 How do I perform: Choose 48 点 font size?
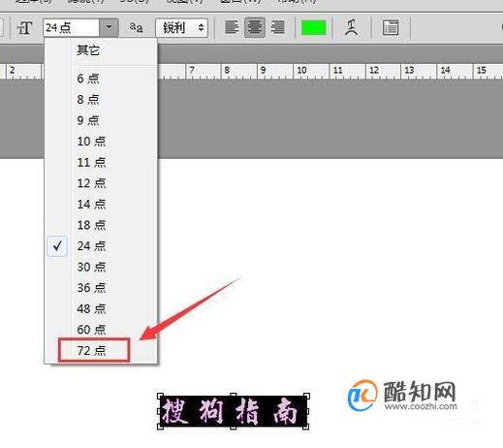point(91,308)
